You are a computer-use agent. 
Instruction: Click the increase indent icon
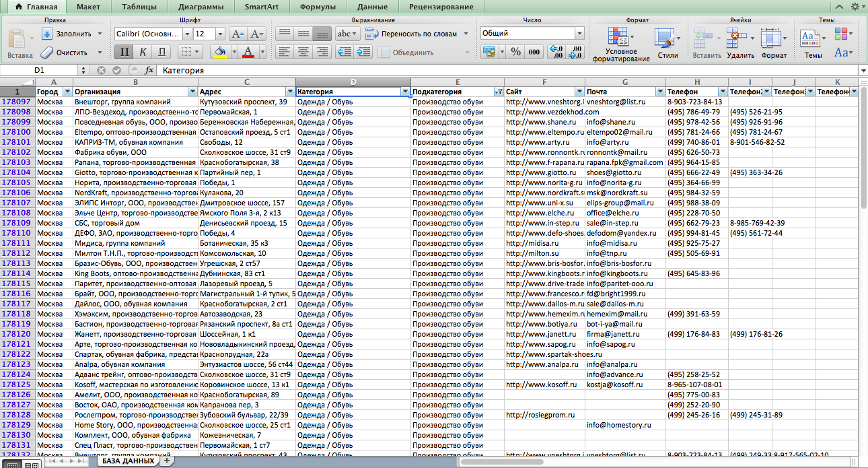(x=364, y=52)
